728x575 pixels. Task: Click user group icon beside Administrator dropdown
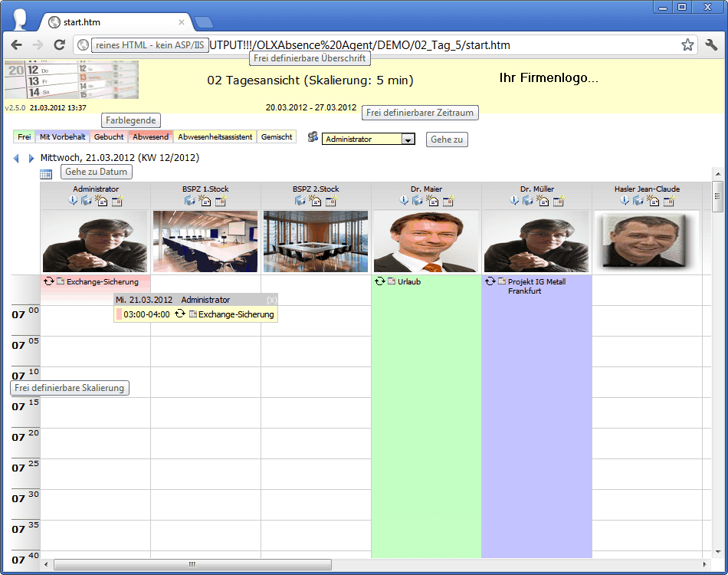point(313,137)
